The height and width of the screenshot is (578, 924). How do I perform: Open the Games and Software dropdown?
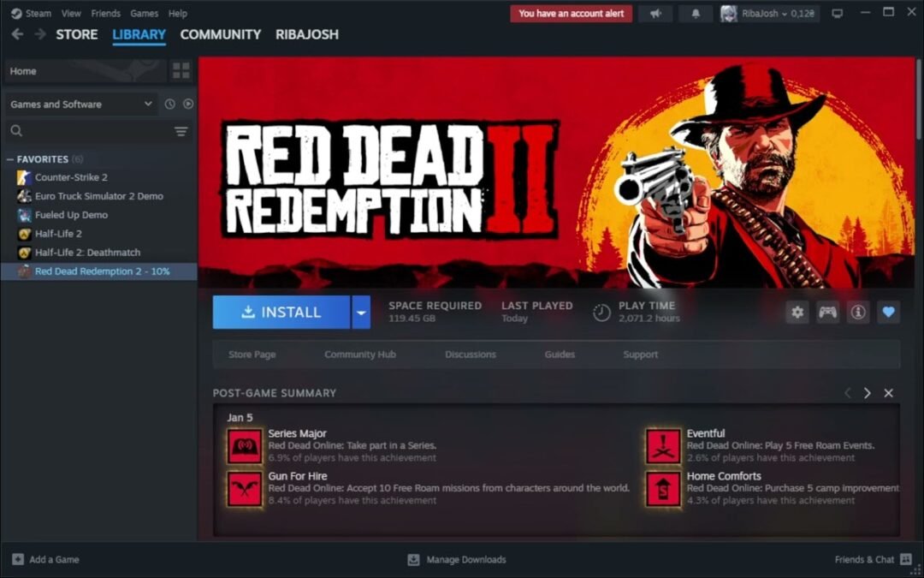pos(80,104)
